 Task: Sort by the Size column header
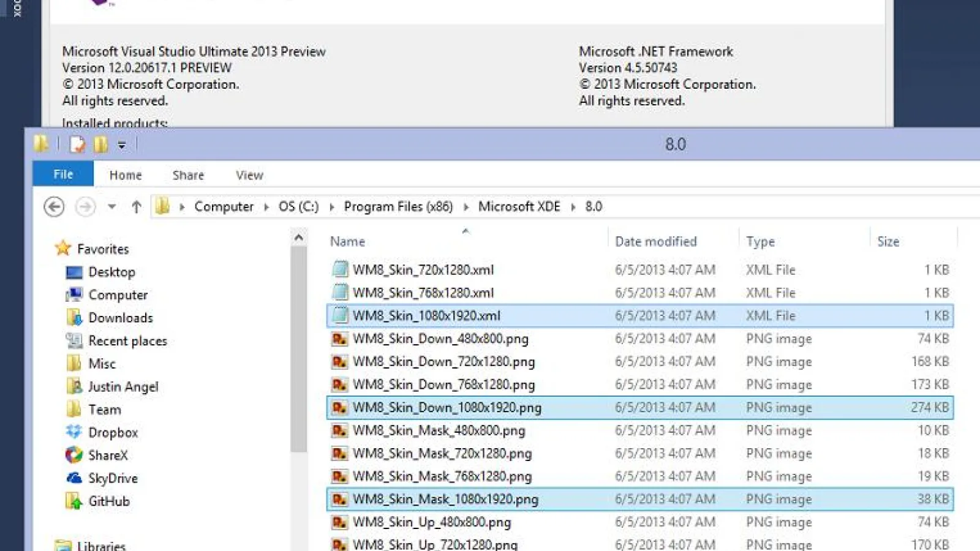click(x=888, y=242)
